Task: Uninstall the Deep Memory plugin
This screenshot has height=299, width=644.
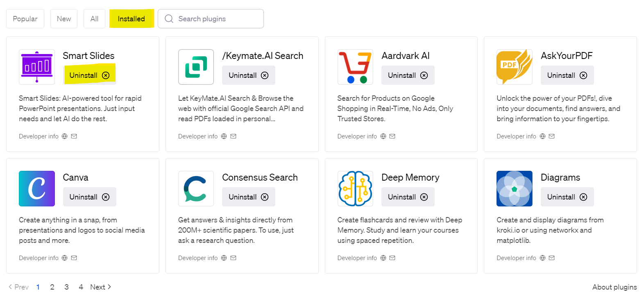Action: 408,197
